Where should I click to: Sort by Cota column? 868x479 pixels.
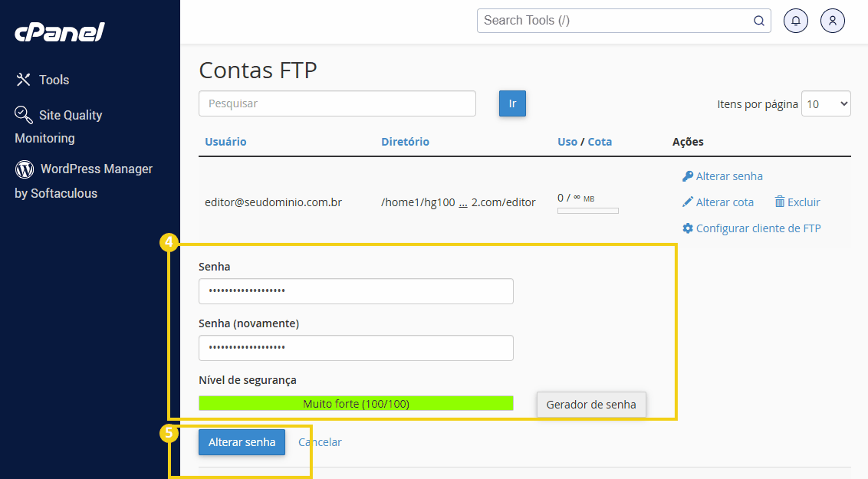[x=600, y=142]
